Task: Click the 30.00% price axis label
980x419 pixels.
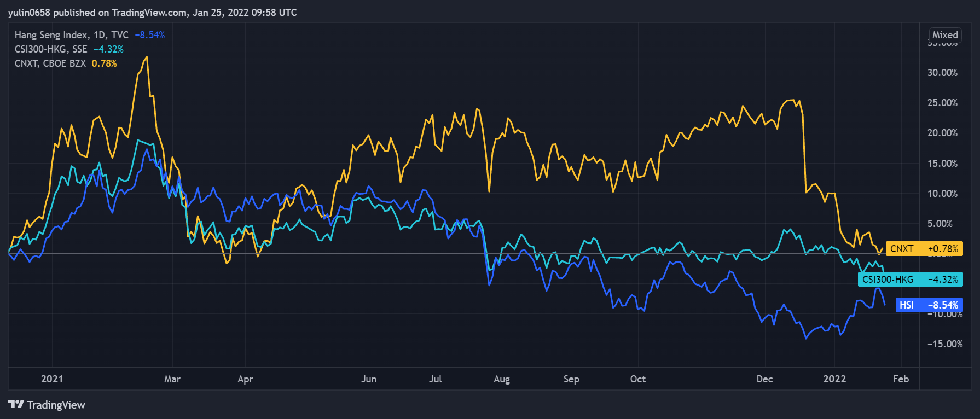Action: [942, 73]
